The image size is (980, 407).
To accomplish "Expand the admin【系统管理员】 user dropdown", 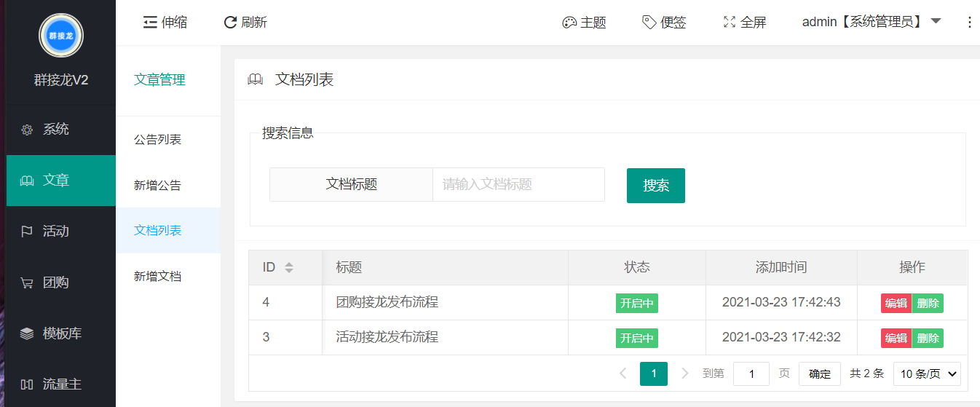I will [872, 22].
